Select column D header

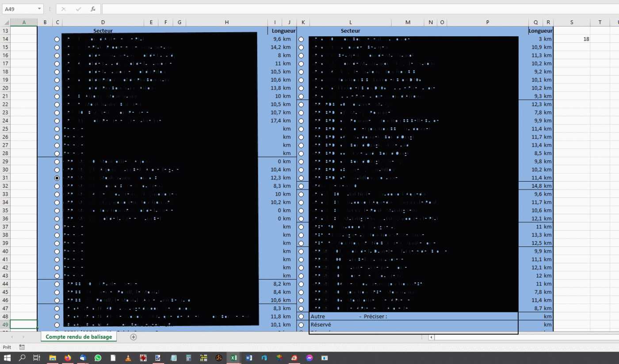pos(103,23)
